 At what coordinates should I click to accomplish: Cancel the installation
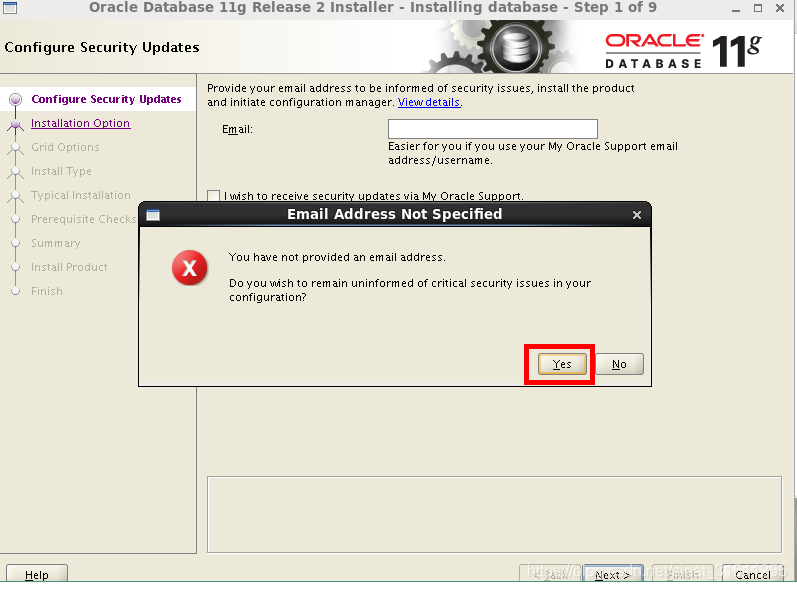(753, 574)
